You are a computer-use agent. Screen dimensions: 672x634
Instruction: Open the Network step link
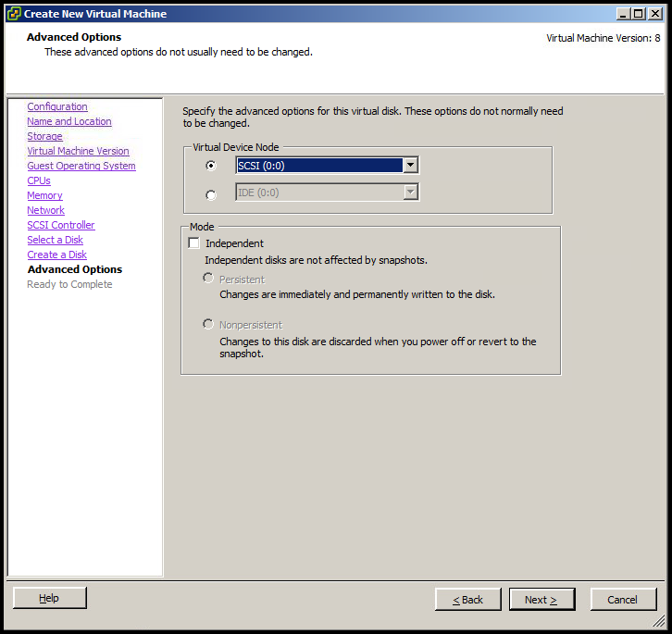tap(46, 210)
